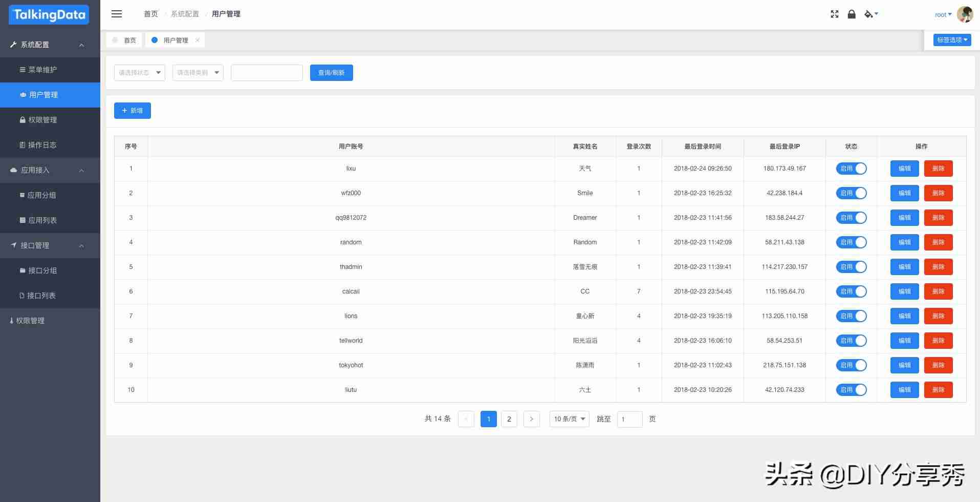Delete the thadmin user row

(x=939, y=267)
